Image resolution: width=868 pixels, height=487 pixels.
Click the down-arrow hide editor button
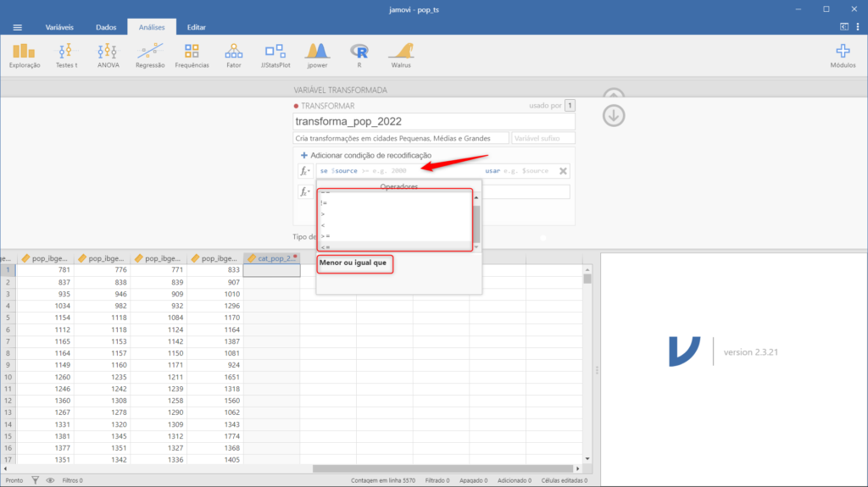pos(614,116)
